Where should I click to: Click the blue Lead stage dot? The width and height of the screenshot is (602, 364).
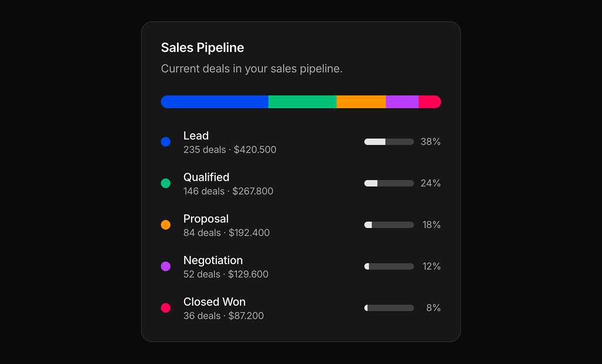(166, 141)
